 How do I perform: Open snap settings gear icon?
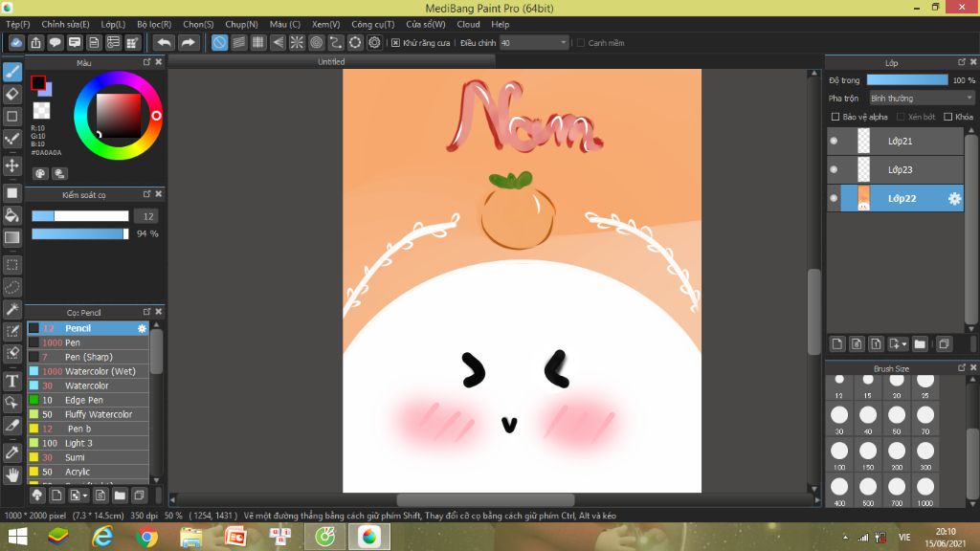(374, 42)
